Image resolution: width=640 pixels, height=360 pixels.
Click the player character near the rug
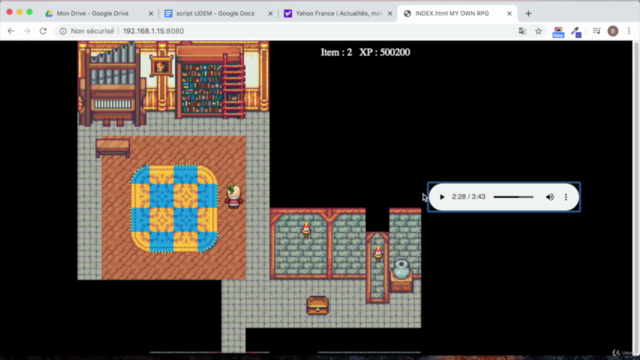point(234,197)
